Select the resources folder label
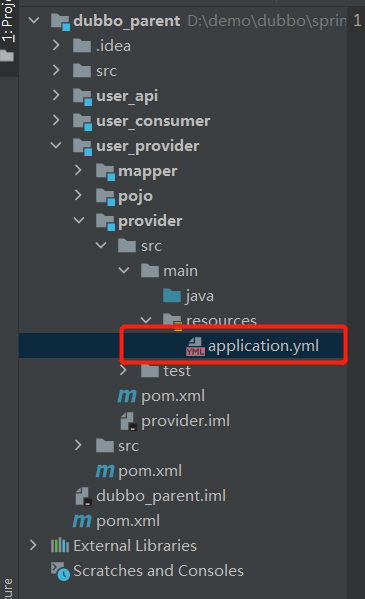Image resolution: width=365 pixels, height=599 pixels. (x=221, y=320)
